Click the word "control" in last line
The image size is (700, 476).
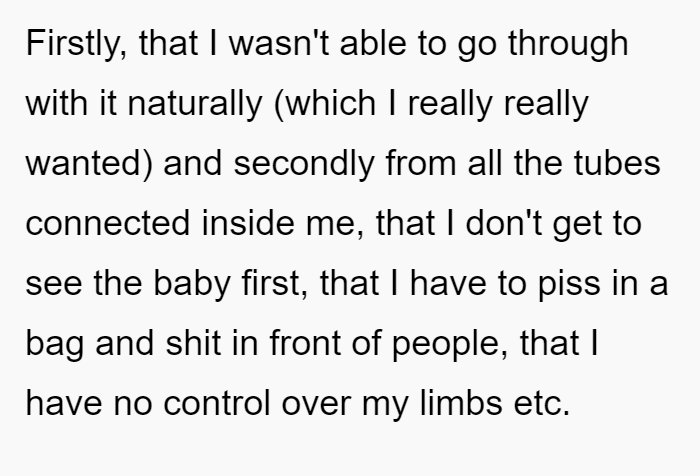coord(217,403)
